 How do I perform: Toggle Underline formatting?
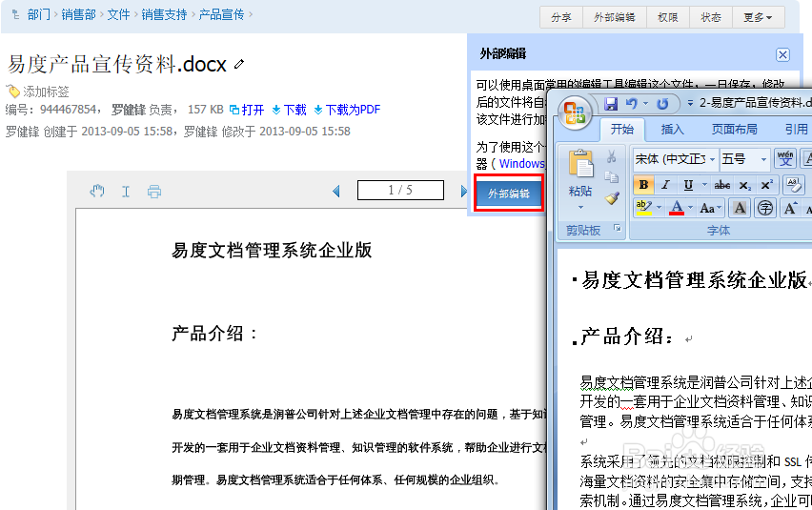[x=688, y=185]
